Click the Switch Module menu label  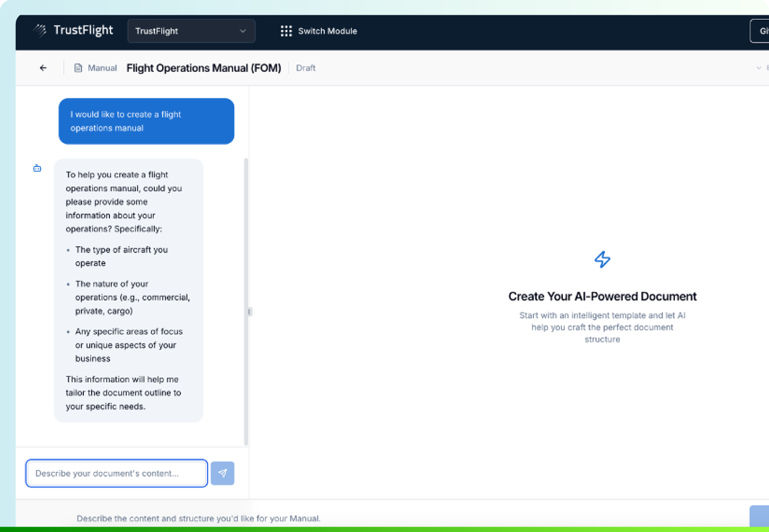click(x=327, y=31)
